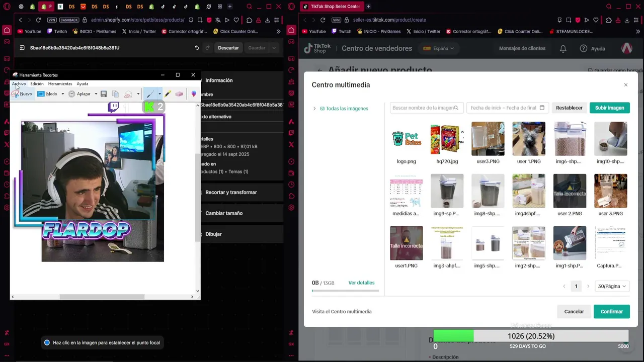This screenshot has height=362, width=644.
Task: Click the undo arrow in Shopify editor
Action: tap(197, 48)
